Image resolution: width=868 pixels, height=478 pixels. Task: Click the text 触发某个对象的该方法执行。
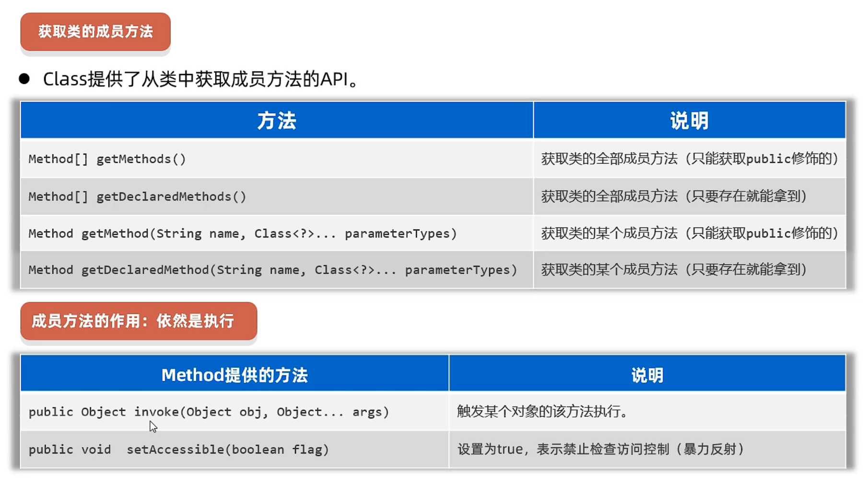click(x=542, y=412)
